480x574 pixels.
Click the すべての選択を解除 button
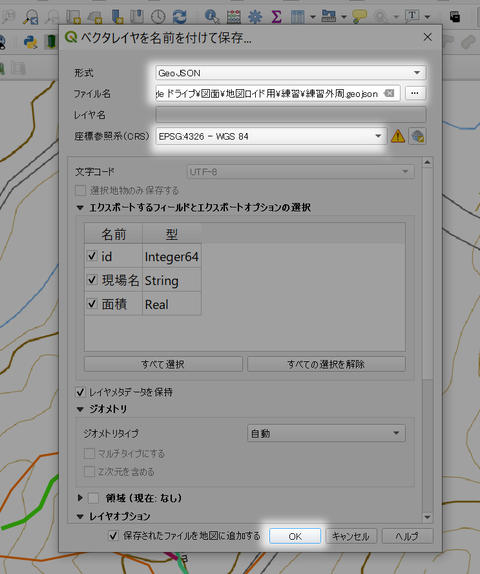click(x=326, y=364)
